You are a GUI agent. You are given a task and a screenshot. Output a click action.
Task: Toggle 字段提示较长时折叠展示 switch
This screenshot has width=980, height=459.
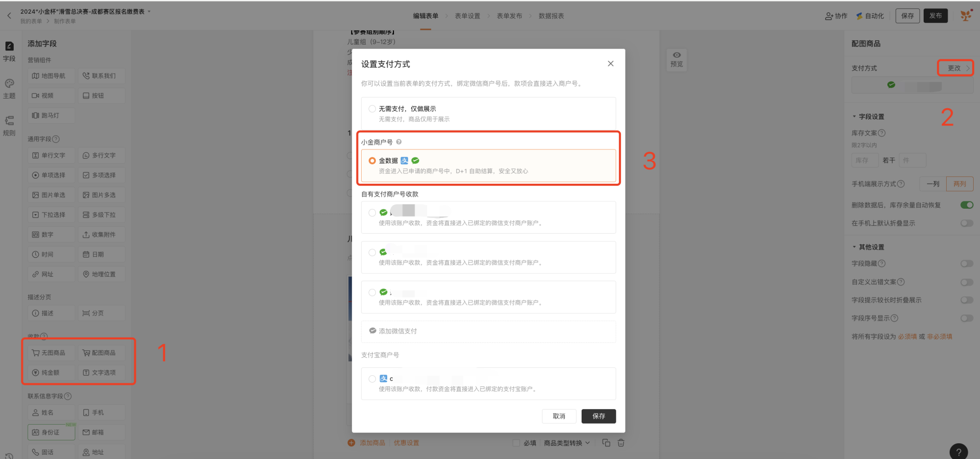(967, 300)
